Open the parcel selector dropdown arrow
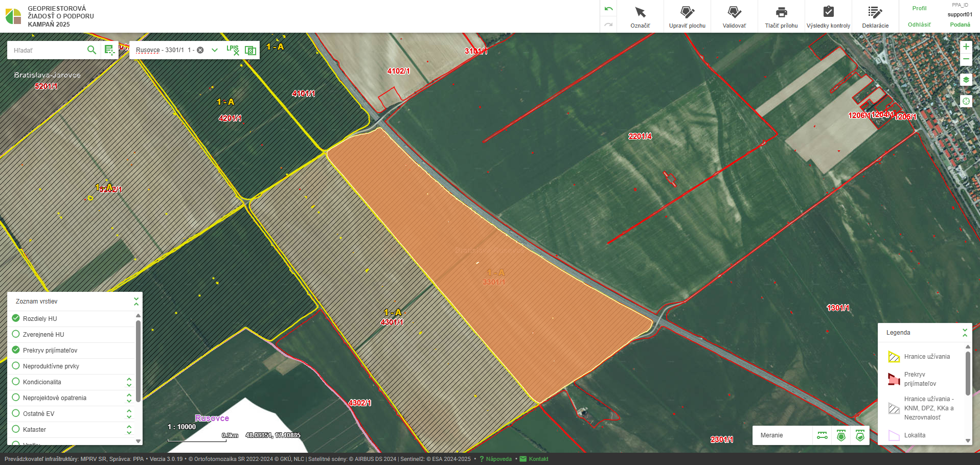 [x=215, y=50]
